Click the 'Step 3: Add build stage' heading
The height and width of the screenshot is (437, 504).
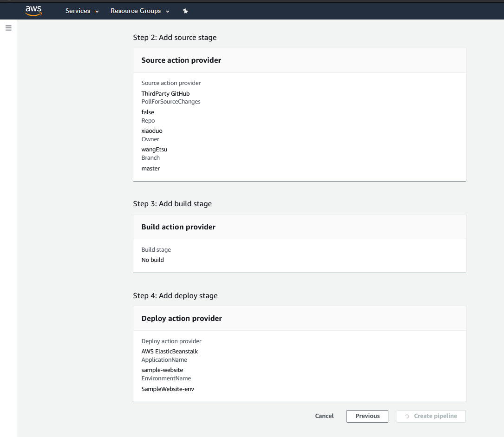(172, 204)
